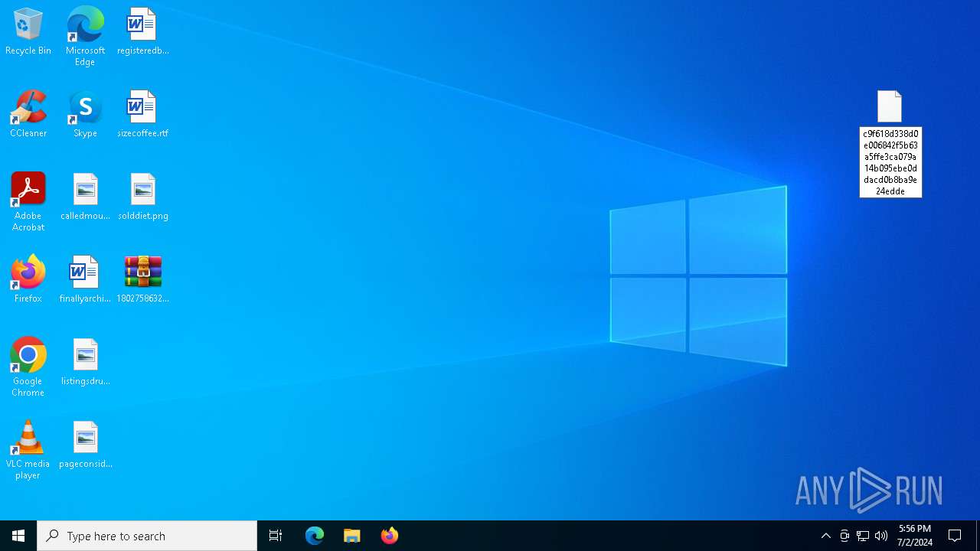The width and height of the screenshot is (980, 551).
Task: Open the network status tray icon
Action: point(863,536)
